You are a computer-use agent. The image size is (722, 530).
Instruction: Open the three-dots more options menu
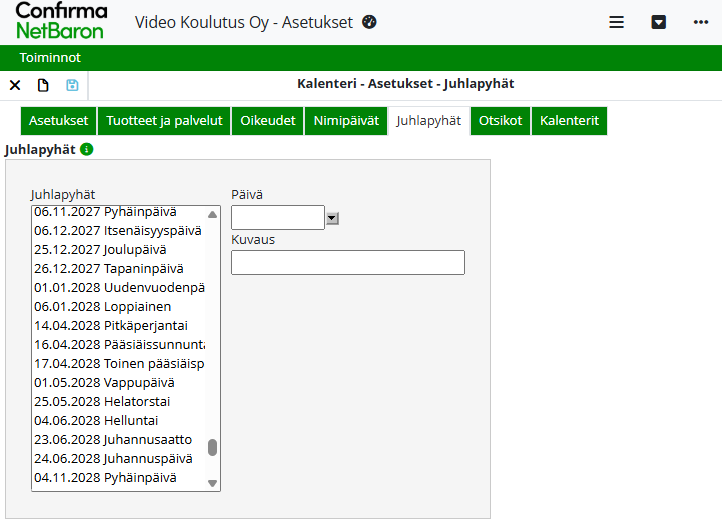tap(700, 22)
